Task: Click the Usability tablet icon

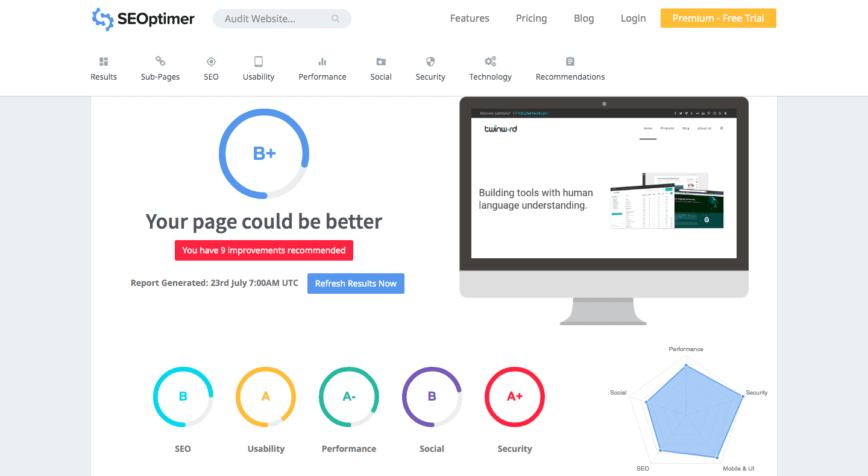Action: (x=259, y=62)
